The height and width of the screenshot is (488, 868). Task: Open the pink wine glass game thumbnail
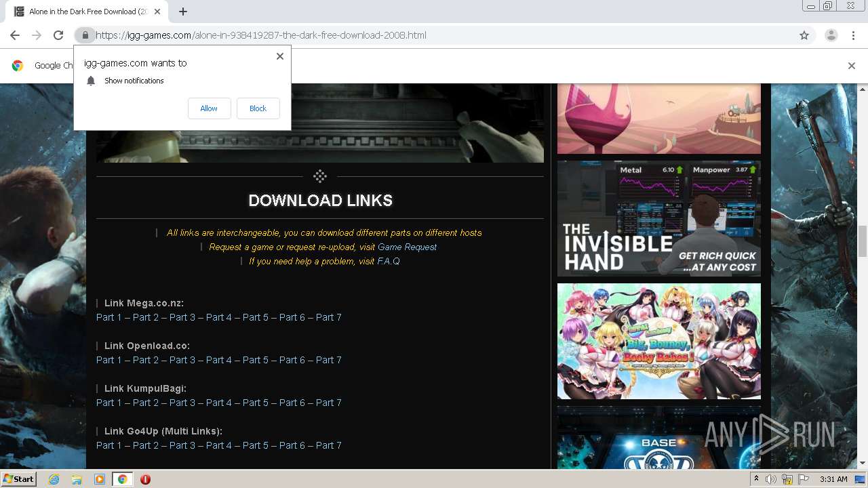click(659, 119)
